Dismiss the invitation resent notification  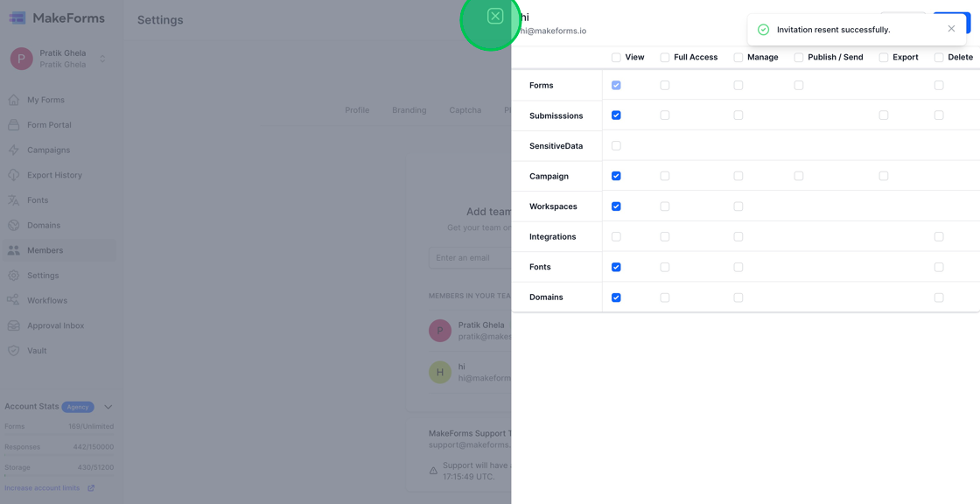pyautogui.click(x=951, y=28)
